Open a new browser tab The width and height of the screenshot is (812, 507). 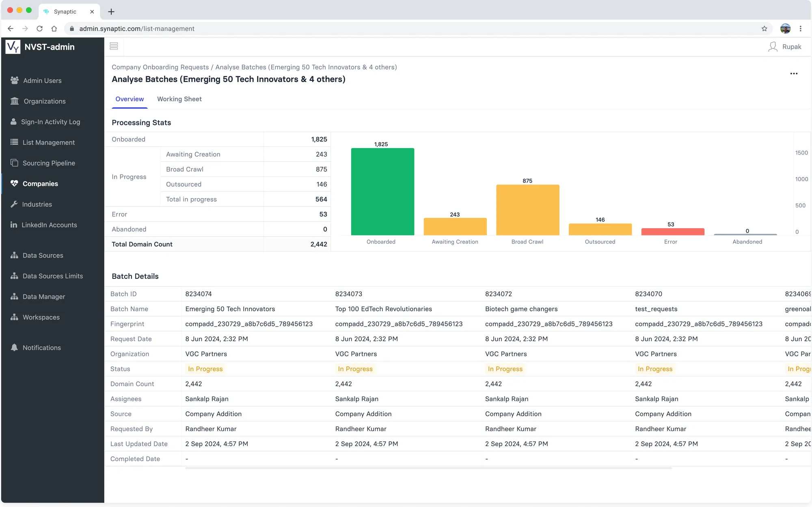111,12
